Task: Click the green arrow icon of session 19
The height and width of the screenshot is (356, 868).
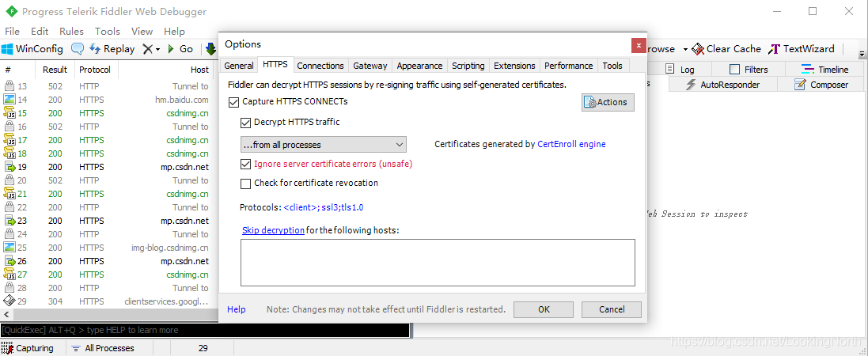Action: pyautogui.click(x=9, y=167)
